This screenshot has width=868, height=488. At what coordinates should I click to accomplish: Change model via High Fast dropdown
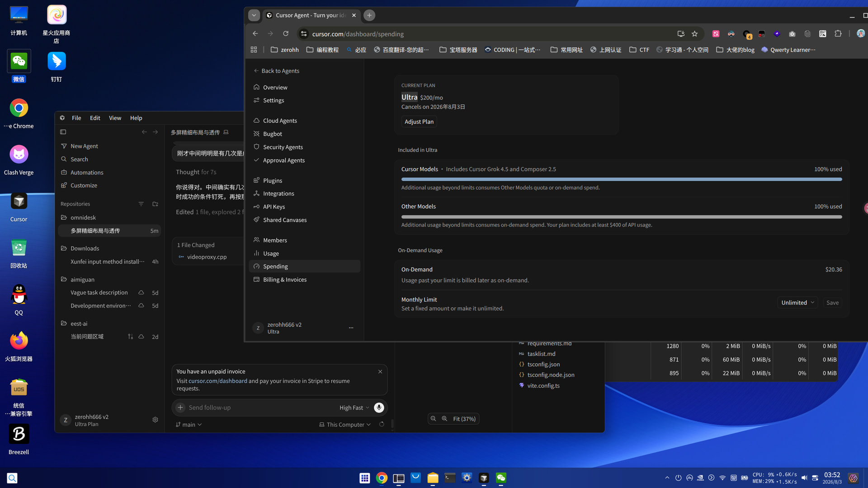coord(354,408)
